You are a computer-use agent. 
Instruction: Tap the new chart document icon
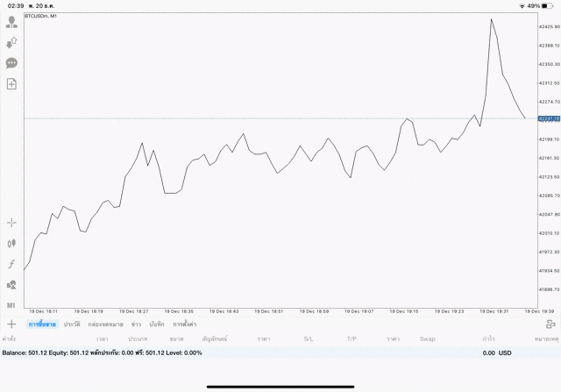click(x=12, y=83)
